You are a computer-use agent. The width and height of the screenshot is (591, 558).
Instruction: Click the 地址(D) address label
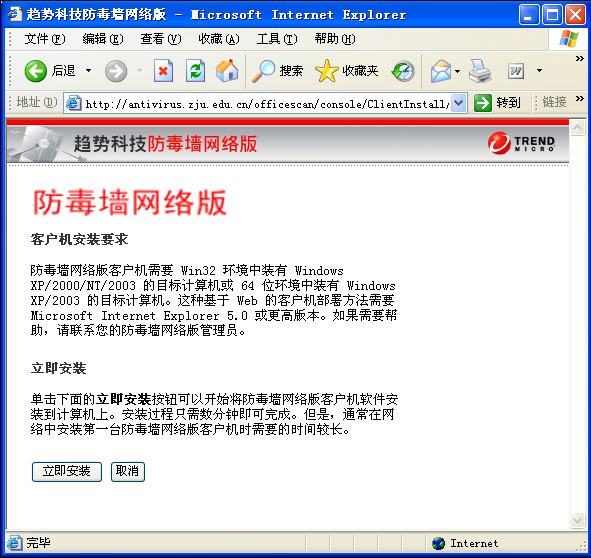(37, 102)
